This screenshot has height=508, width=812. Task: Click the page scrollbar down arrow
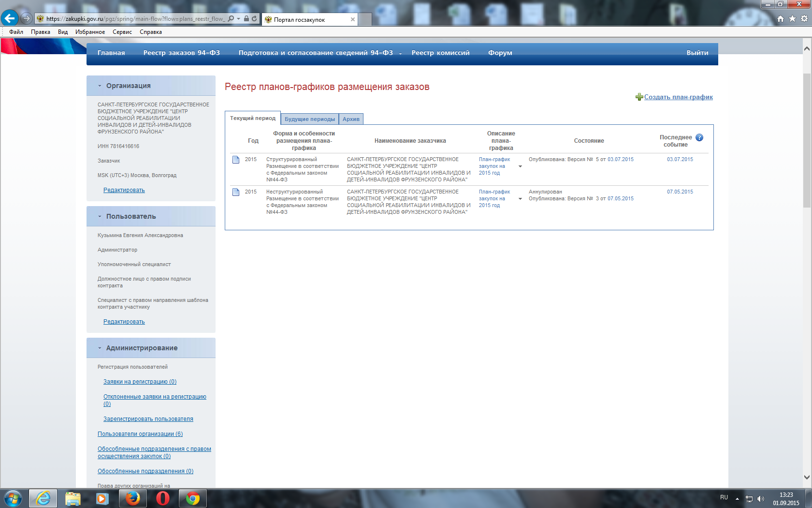(x=807, y=477)
